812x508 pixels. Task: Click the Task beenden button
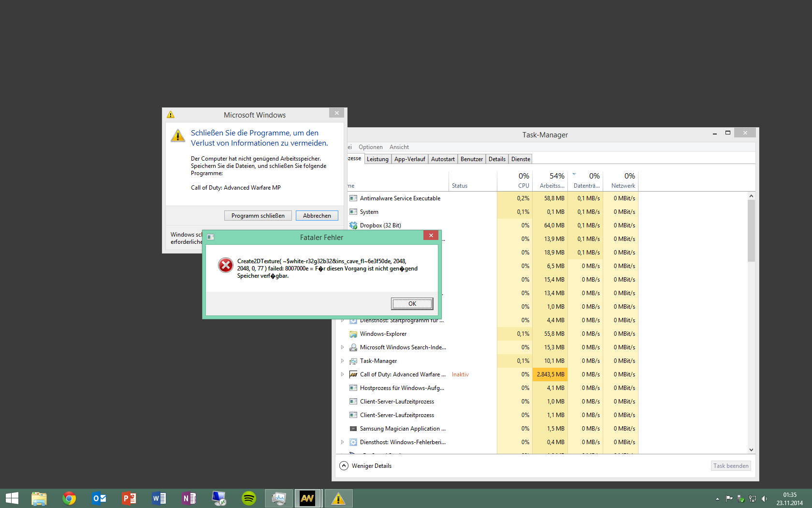(x=731, y=466)
